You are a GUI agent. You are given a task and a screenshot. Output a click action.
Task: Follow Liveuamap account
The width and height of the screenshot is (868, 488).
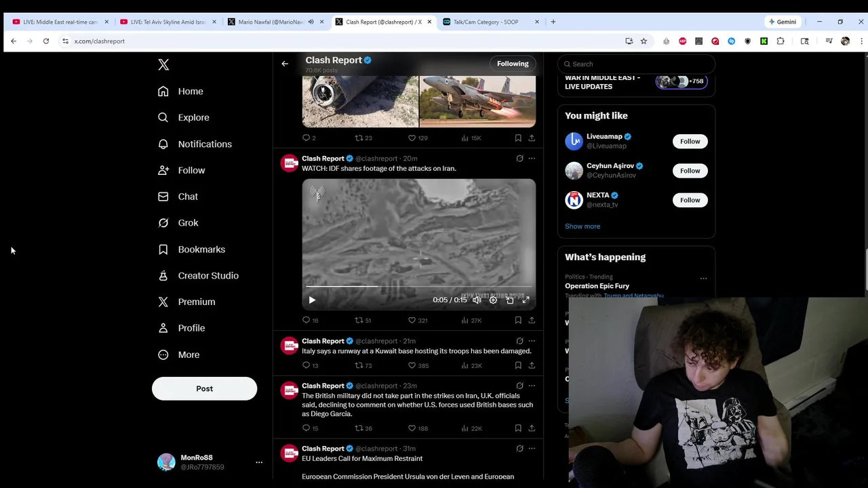coord(690,141)
